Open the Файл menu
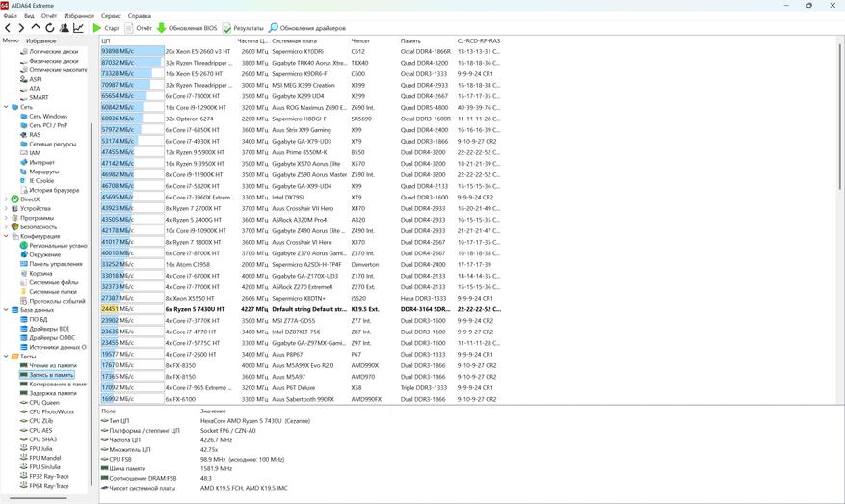845x504 pixels. point(11,16)
